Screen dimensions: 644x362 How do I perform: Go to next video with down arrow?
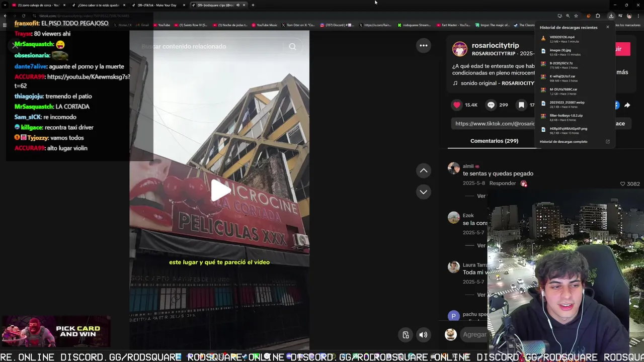424,192
